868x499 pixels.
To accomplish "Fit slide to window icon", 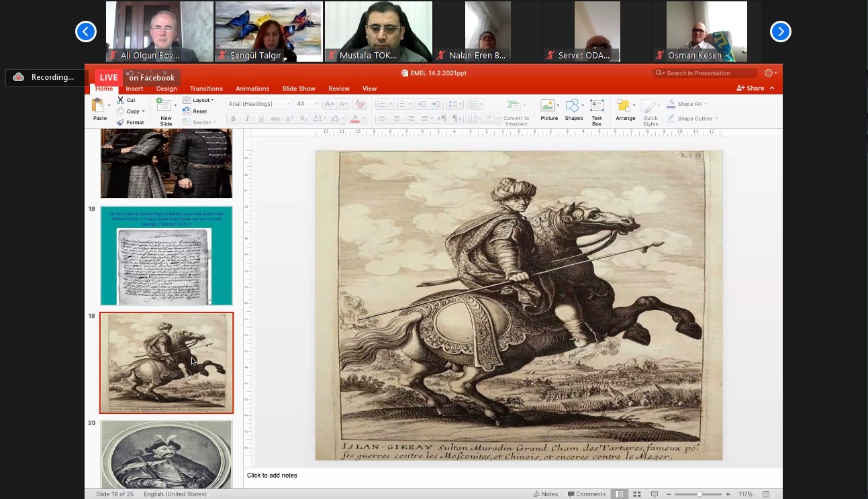I will coord(767,494).
